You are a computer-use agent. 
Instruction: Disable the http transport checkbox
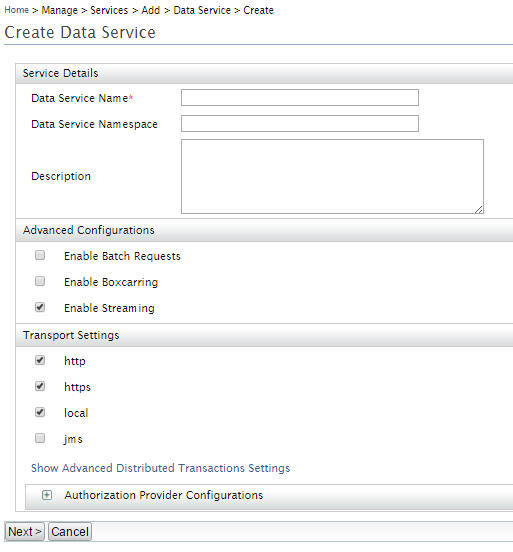click(40, 360)
